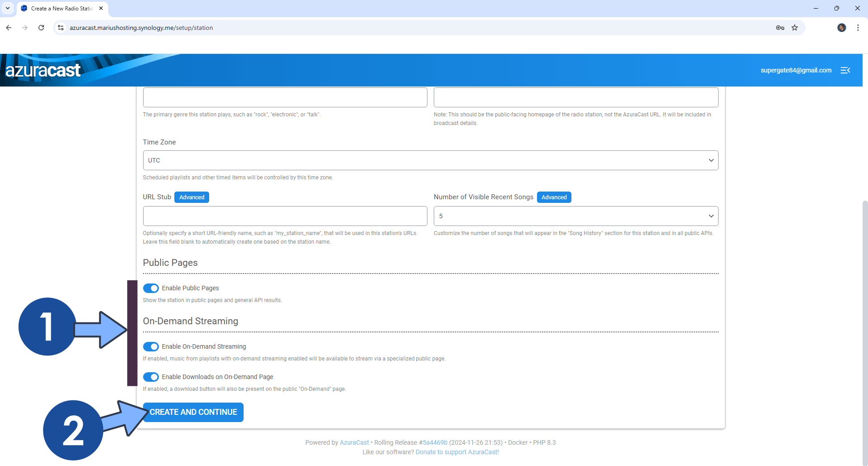Viewport: 868px width, 466px height.
Task: Toggle Enable Public Pages switch
Action: point(151,288)
